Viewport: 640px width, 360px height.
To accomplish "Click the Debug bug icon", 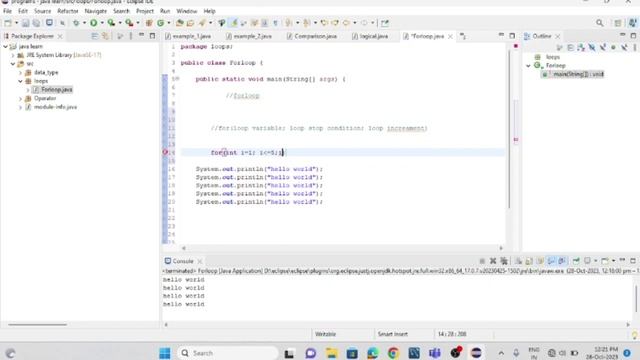I will tap(76, 23).
